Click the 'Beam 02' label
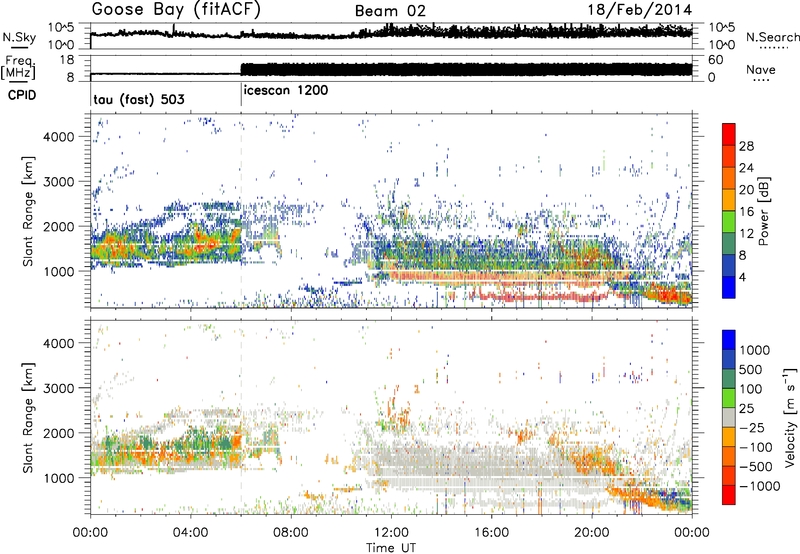Viewport: 800px width, 554px height. pyautogui.click(x=390, y=11)
